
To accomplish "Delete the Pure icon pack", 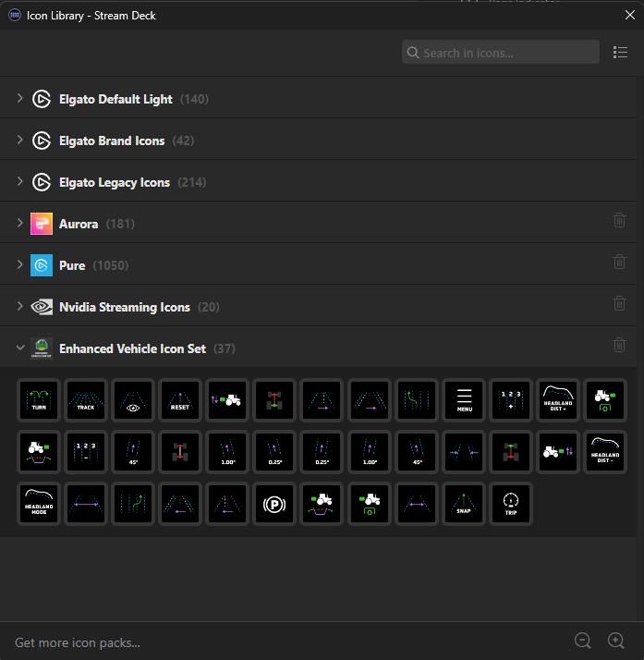I will tap(619, 262).
